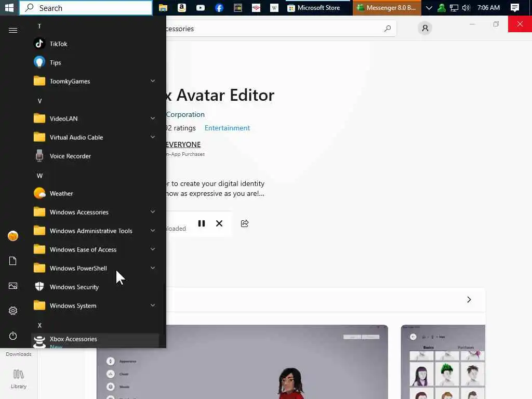
Task: Open File Explorer from the taskbar
Action: tap(163, 7)
